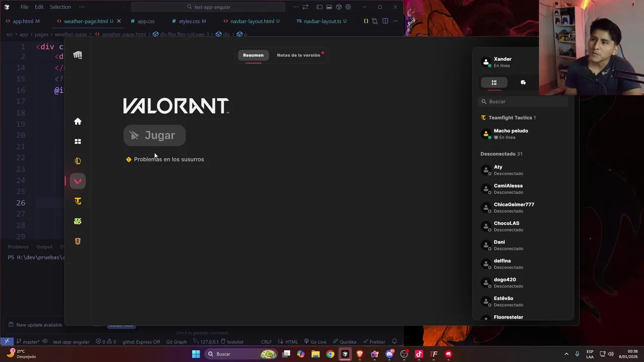Image resolution: width=644 pixels, height=362 pixels.
Task: Select the League of Legends sidebar icon
Action: coord(77,161)
